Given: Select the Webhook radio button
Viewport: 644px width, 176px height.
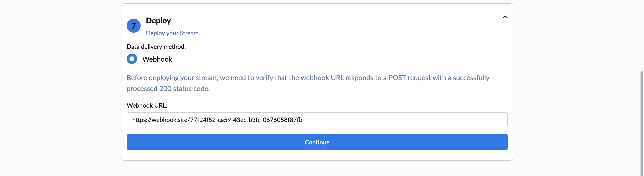Looking at the screenshot, I should tap(132, 59).
